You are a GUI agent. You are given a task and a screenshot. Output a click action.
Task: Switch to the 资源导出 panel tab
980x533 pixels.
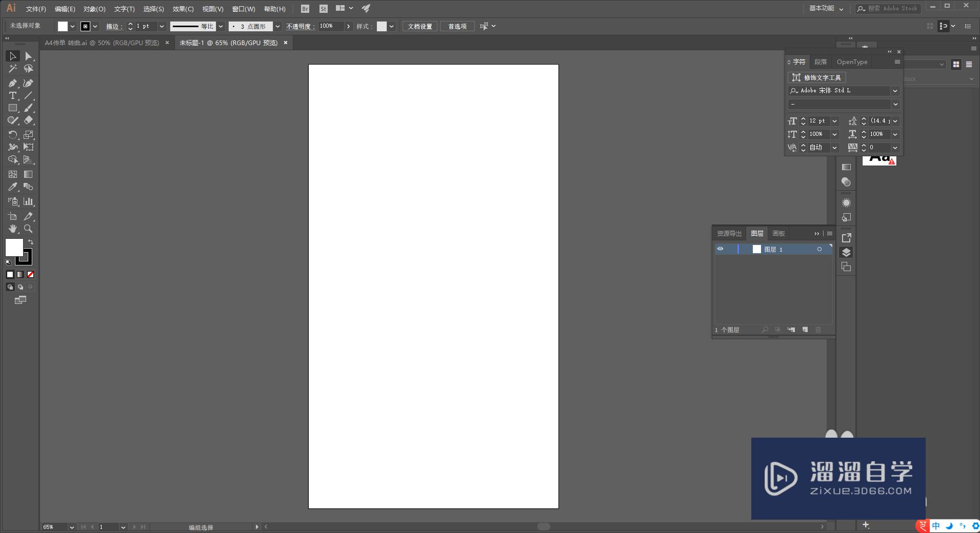pyautogui.click(x=729, y=234)
